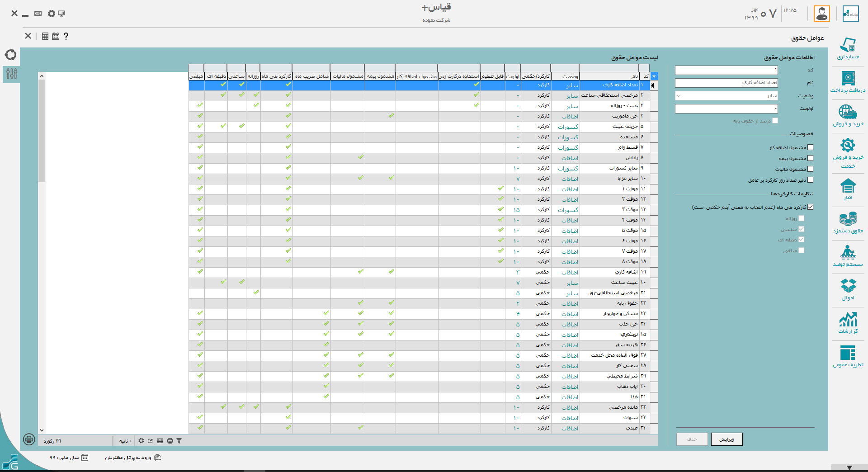Toggle the مبلغی (amount) checkbox
The image size is (868, 472).
[802, 250]
